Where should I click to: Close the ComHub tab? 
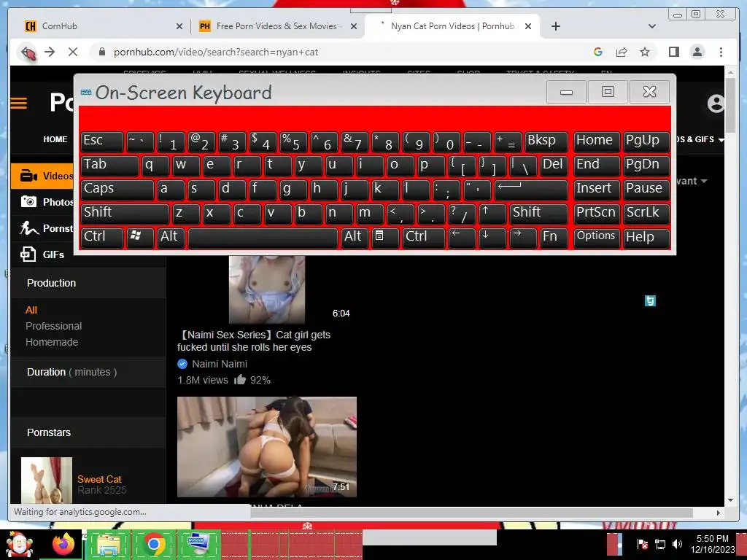pos(179,26)
